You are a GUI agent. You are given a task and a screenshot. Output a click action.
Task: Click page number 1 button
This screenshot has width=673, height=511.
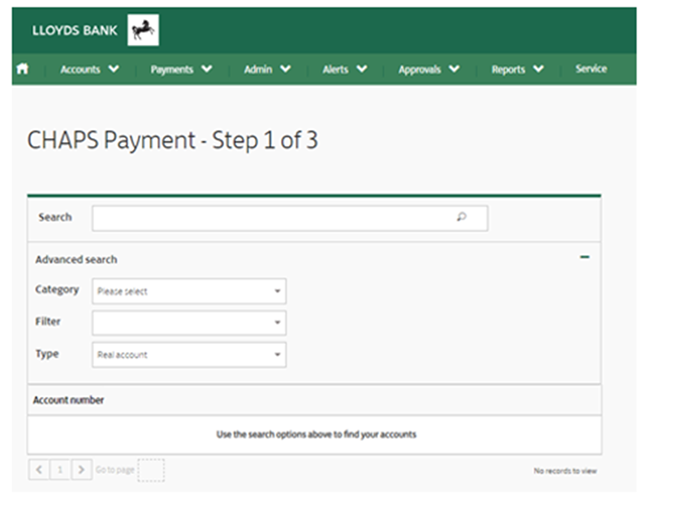coord(60,469)
